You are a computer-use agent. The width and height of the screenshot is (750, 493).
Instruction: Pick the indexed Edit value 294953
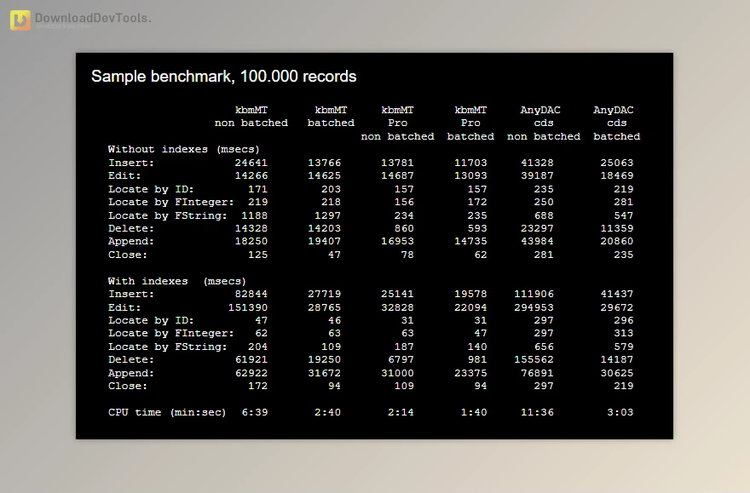[534, 307]
